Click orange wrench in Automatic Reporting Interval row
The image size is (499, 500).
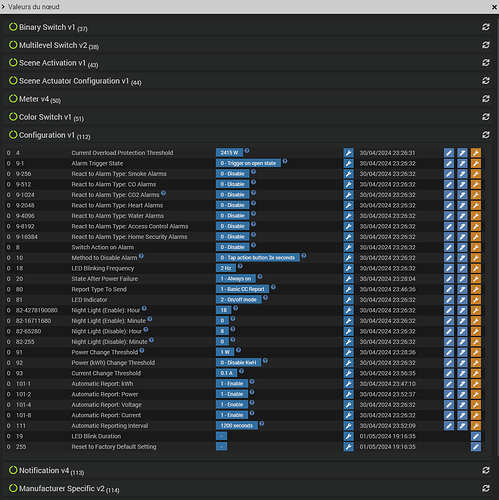coord(476,426)
